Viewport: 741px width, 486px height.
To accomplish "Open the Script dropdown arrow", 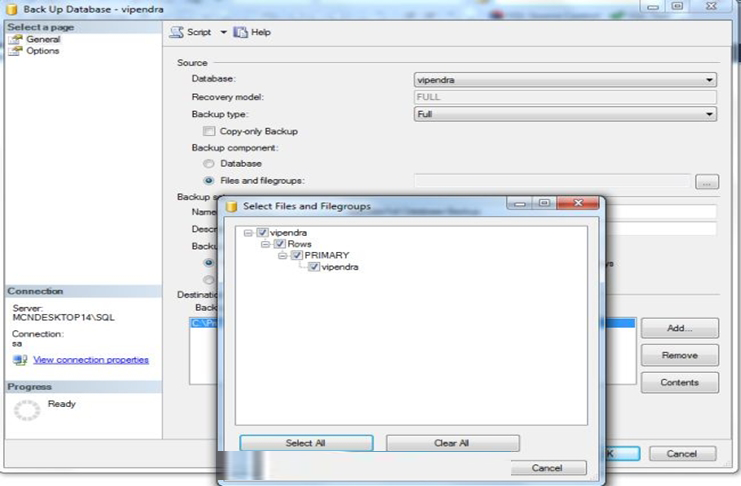I will (224, 32).
